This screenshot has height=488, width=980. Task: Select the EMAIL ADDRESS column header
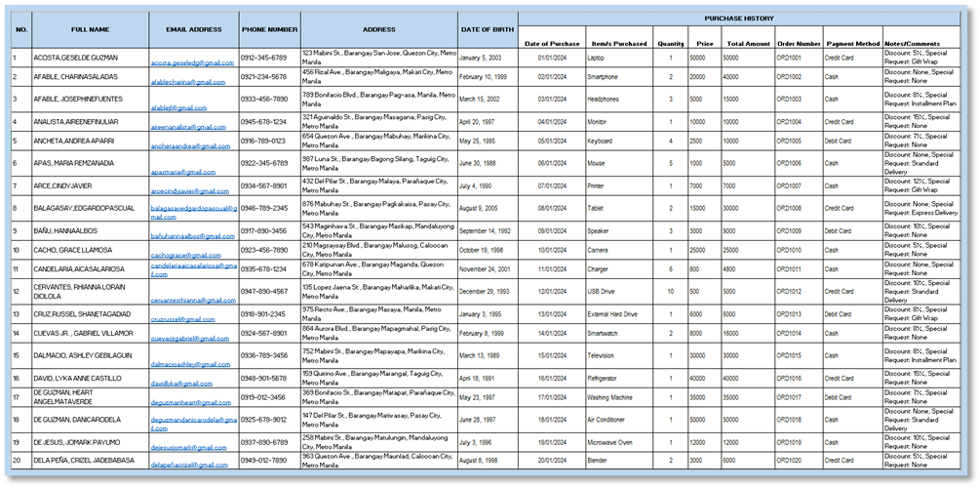click(x=194, y=29)
